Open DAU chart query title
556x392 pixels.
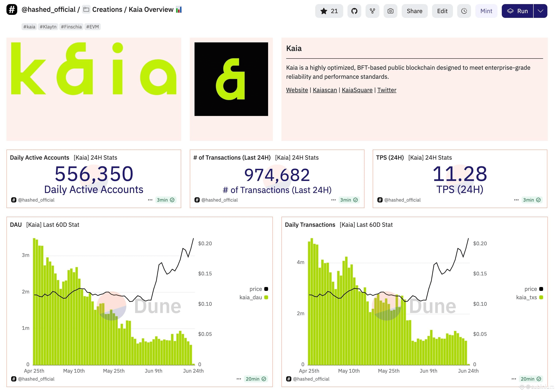tap(16, 225)
